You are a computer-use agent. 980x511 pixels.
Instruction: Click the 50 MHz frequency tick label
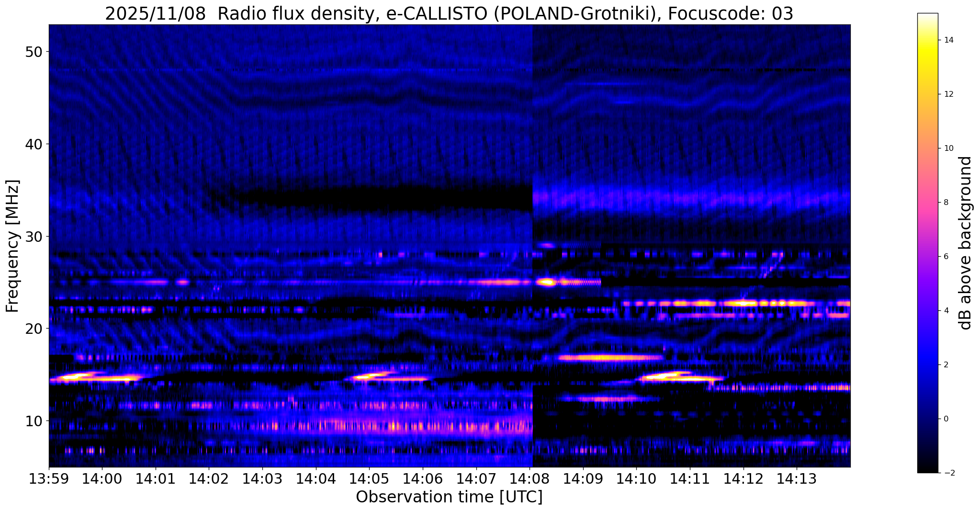point(34,52)
